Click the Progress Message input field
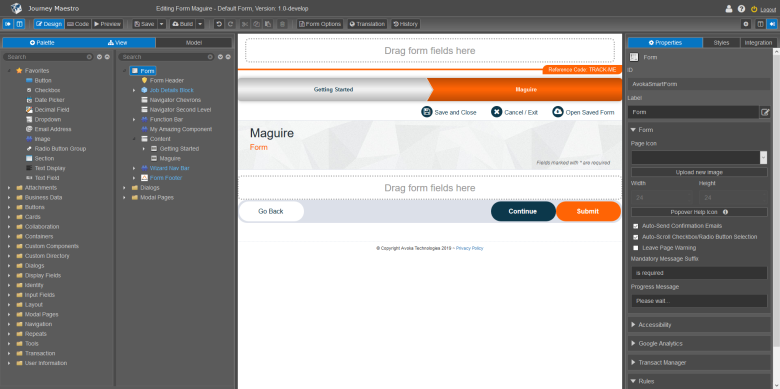 coord(699,301)
